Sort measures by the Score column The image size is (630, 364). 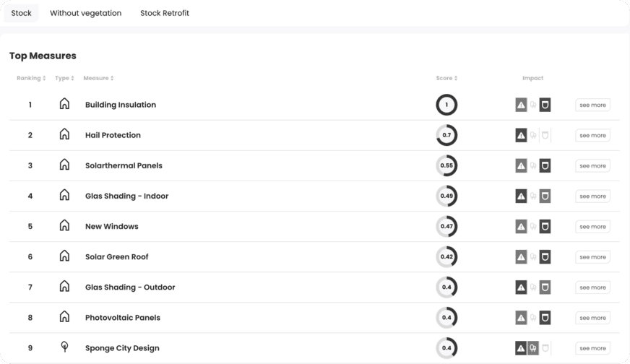(x=446, y=78)
